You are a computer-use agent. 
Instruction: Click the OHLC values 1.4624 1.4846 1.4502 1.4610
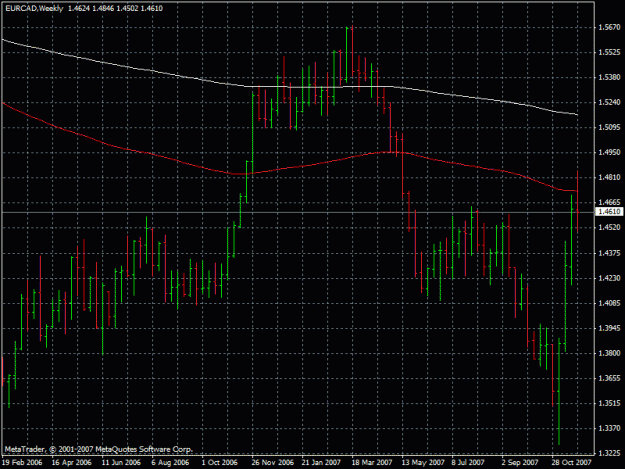[115, 8]
